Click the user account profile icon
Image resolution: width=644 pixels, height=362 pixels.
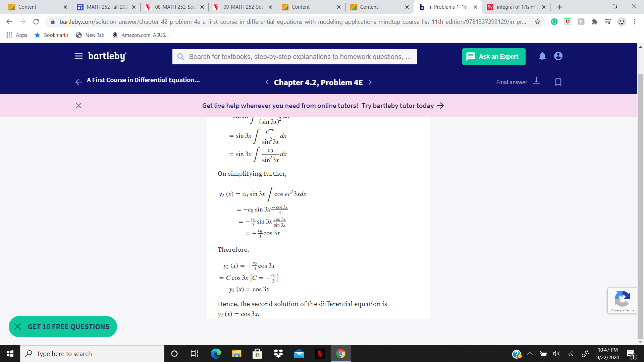coord(558,56)
